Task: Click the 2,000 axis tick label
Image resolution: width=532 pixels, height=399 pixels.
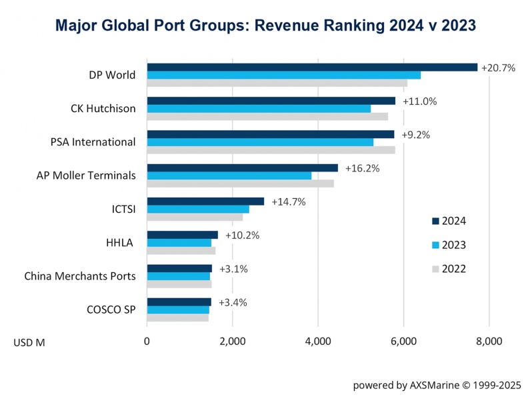Action: pyautogui.click(x=233, y=341)
